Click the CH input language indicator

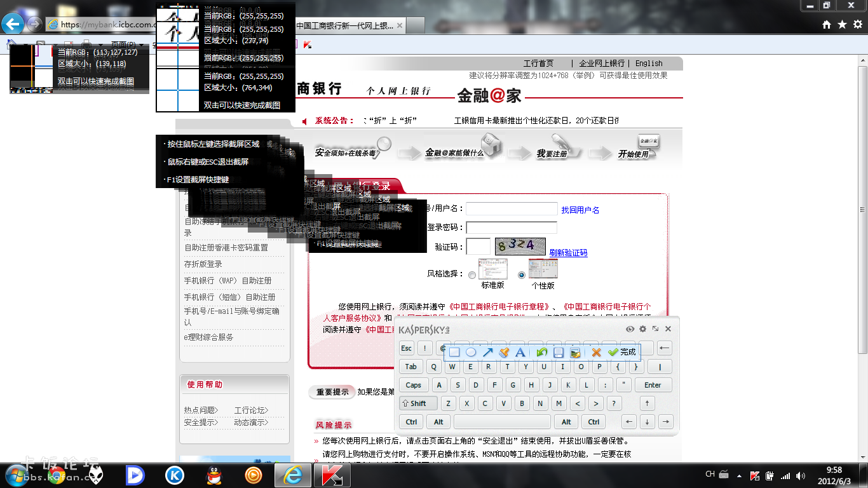[710, 474]
